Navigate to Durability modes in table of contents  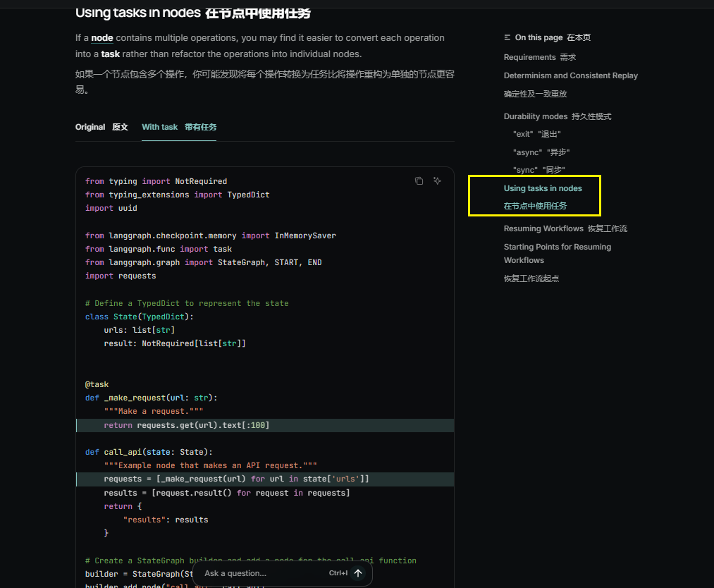tap(558, 116)
